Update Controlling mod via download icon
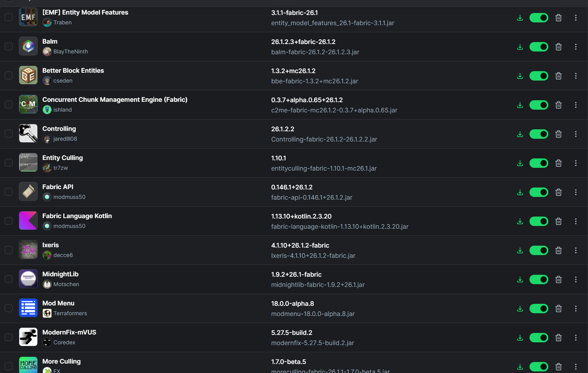The height and width of the screenshot is (373, 588). click(520, 134)
